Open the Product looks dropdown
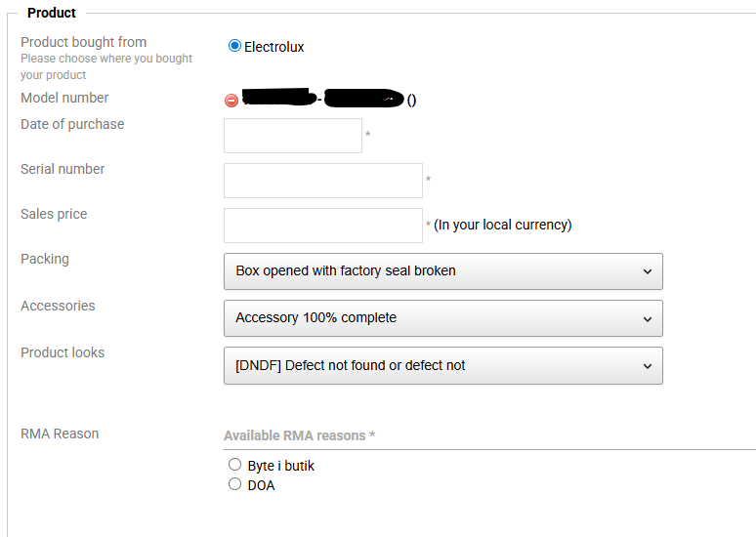The width and height of the screenshot is (756, 537). (x=442, y=365)
